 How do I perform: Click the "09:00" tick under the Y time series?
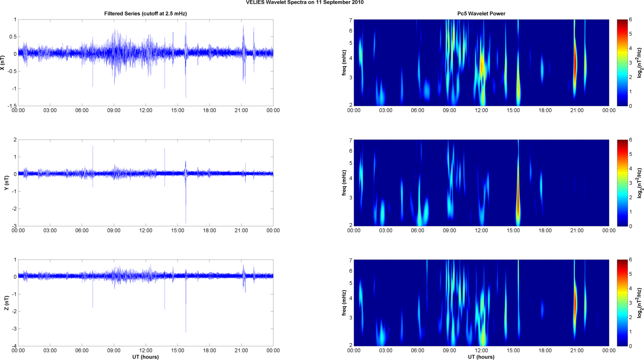coord(114,231)
